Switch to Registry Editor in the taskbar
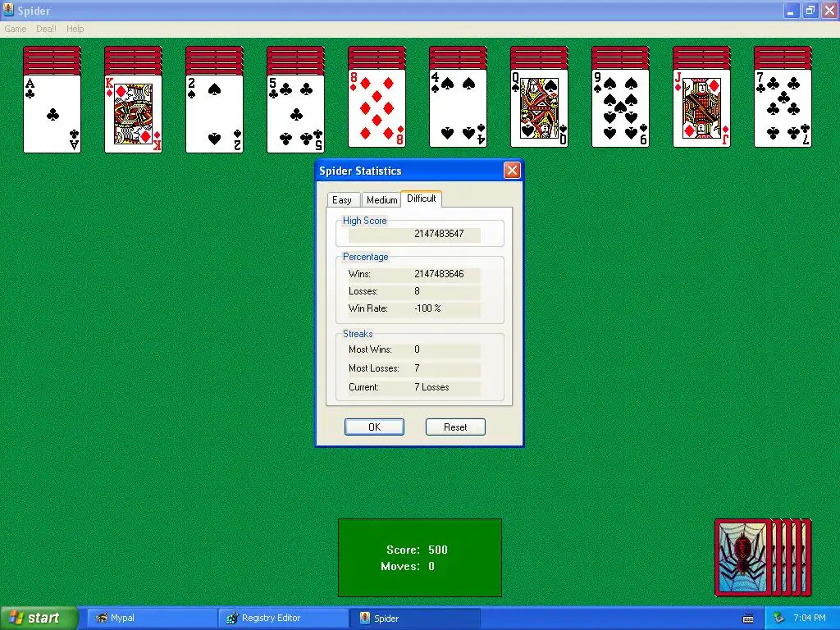The image size is (840, 630). (x=283, y=619)
